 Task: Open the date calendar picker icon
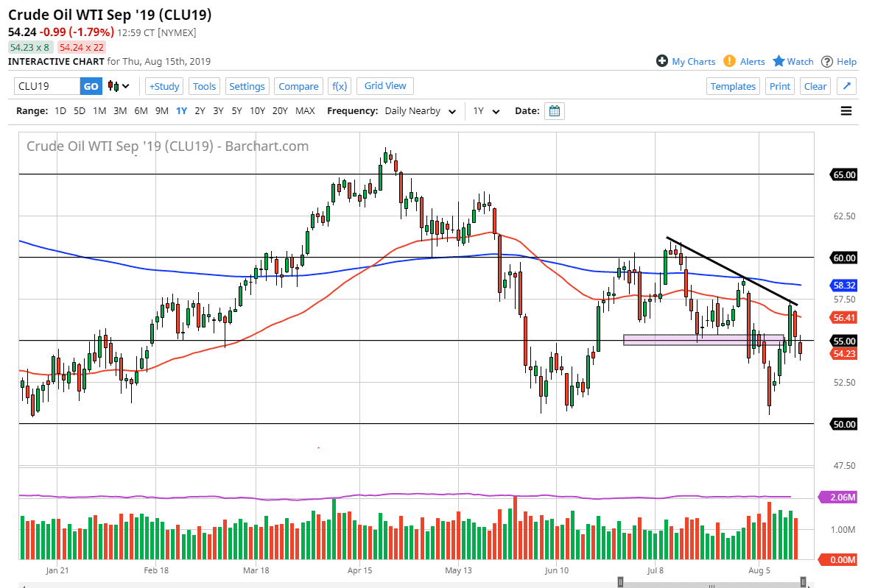coord(555,111)
